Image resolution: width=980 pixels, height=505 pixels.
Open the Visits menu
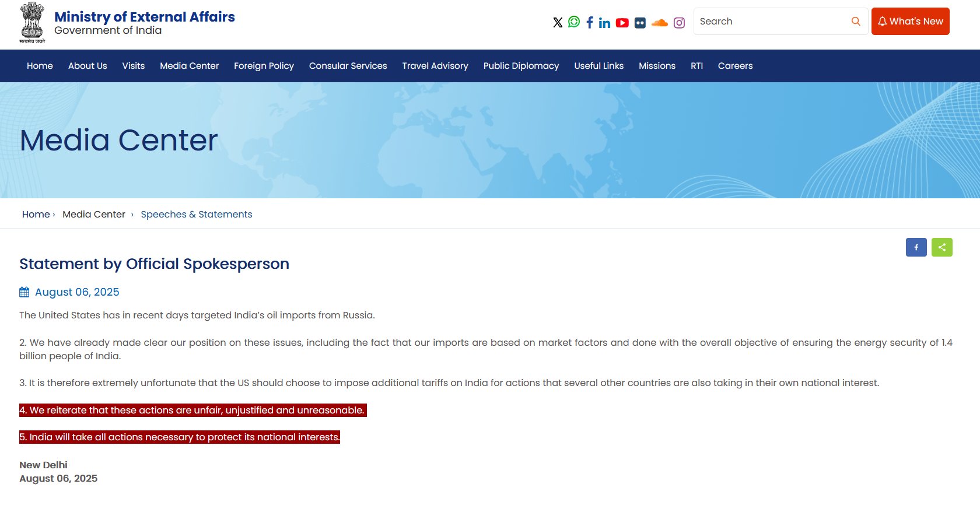(x=134, y=66)
